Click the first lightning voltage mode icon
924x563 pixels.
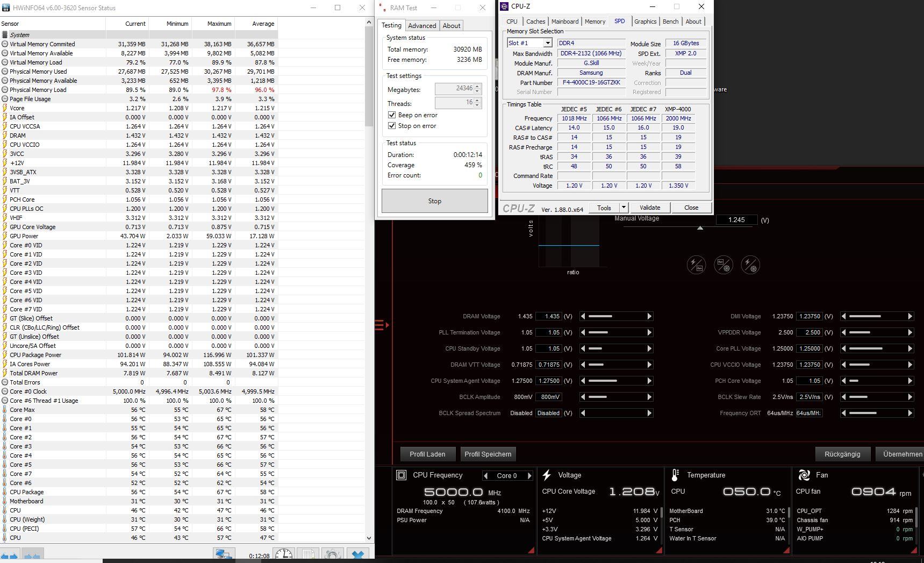pos(696,265)
